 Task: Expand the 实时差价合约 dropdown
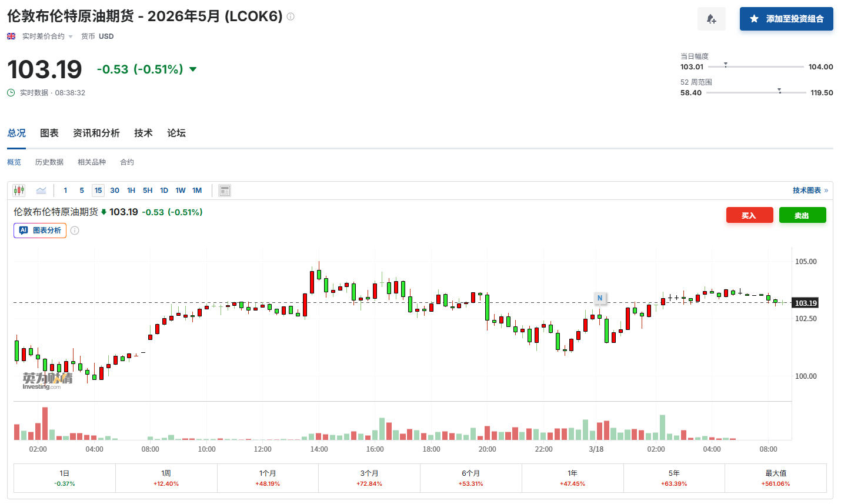pos(47,36)
